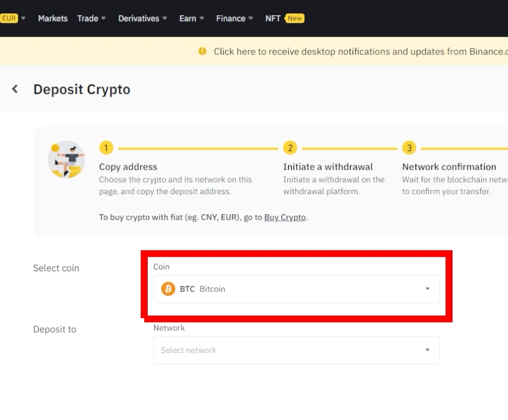Go back using the left arrow icon
Viewport: 508px width, 420px height.
pyautogui.click(x=15, y=89)
